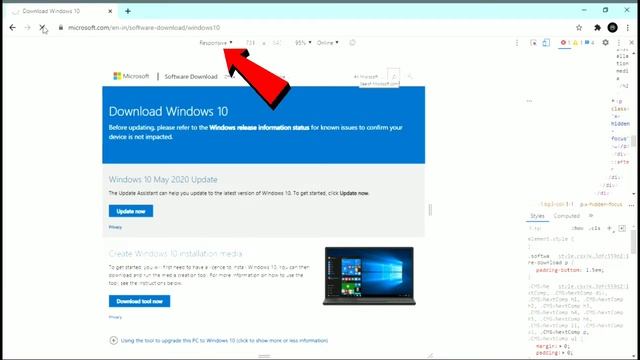Open the Chrome profile avatar
This screenshot has height=360, width=640.
(x=612, y=28)
